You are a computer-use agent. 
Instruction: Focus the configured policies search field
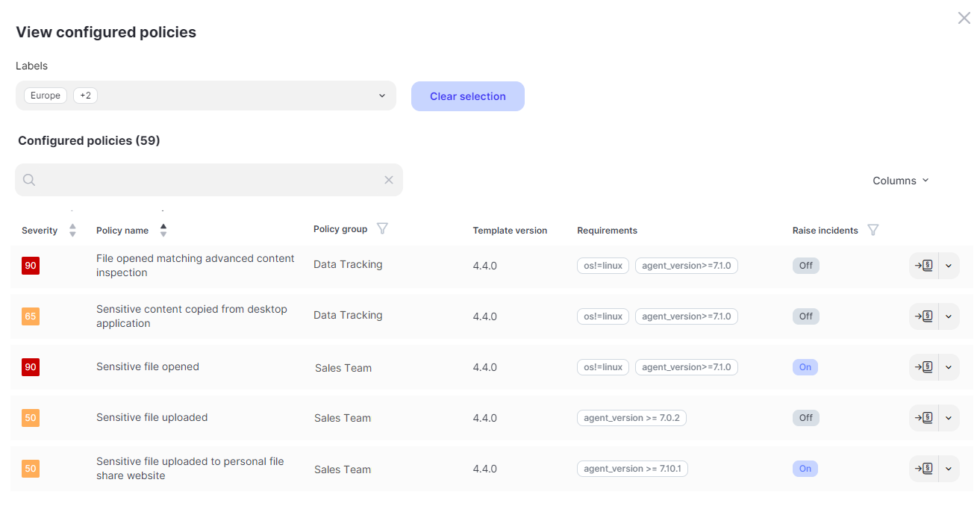pos(209,180)
